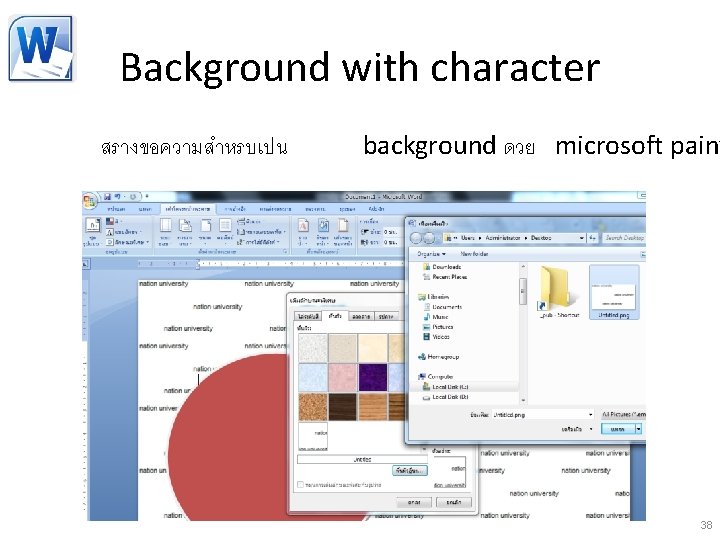This screenshot has height=540, width=720.
Task: Open the Line Numbers dropdown
Action: 261,232
